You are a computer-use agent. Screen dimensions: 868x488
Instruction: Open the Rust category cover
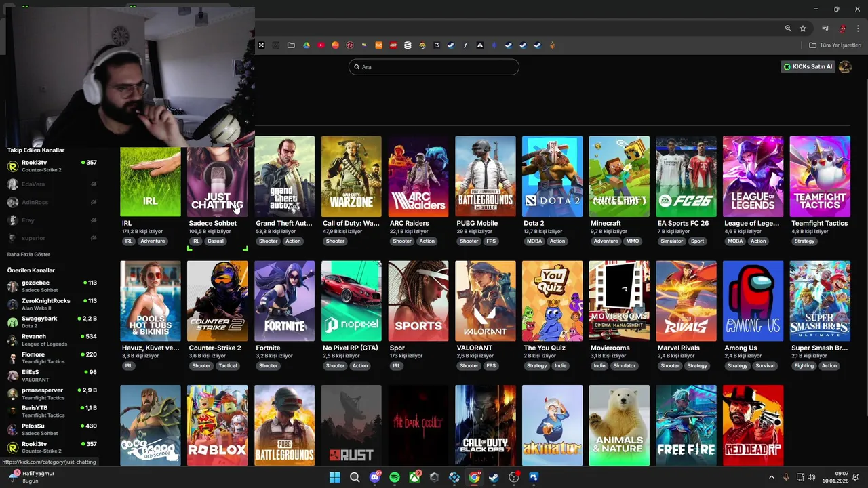coord(351,425)
